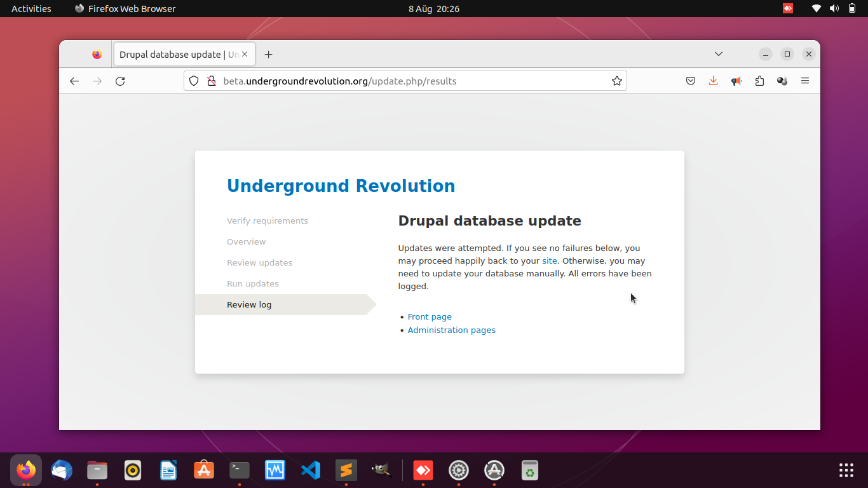Show Applications grid
Image resolution: width=868 pixels, height=488 pixels.
tap(846, 470)
